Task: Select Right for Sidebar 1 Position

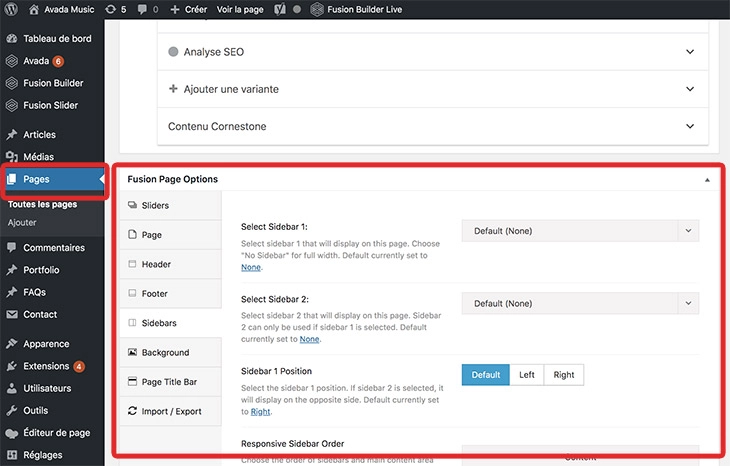Action: [x=564, y=375]
